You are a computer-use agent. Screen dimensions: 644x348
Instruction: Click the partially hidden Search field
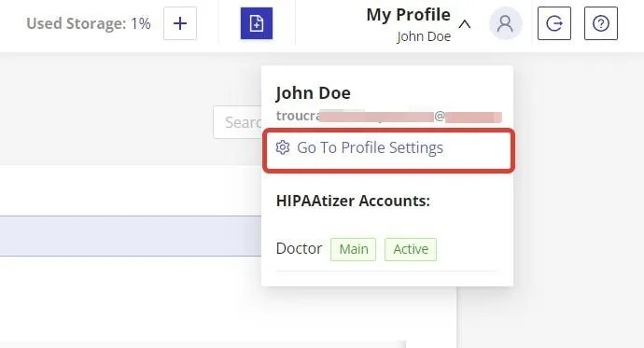237,122
